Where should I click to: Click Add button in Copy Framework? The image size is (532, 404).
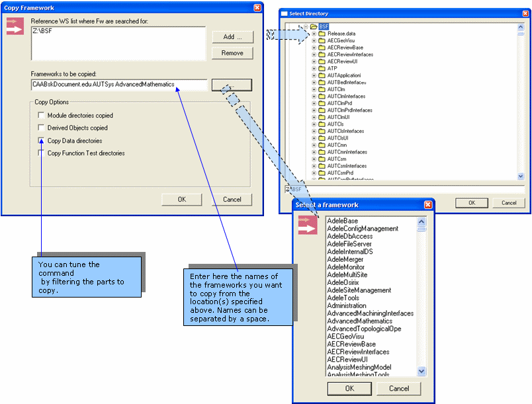coord(232,36)
